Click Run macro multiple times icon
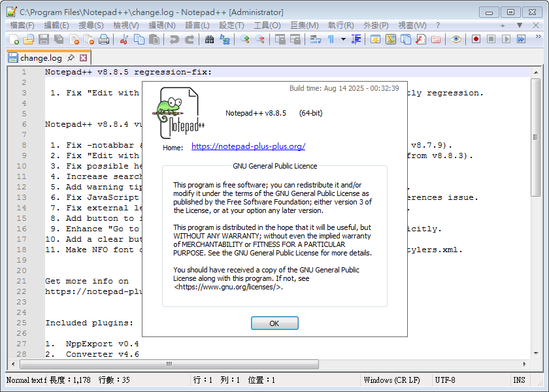The width and height of the screenshot is (549, 392). point(522,39)
